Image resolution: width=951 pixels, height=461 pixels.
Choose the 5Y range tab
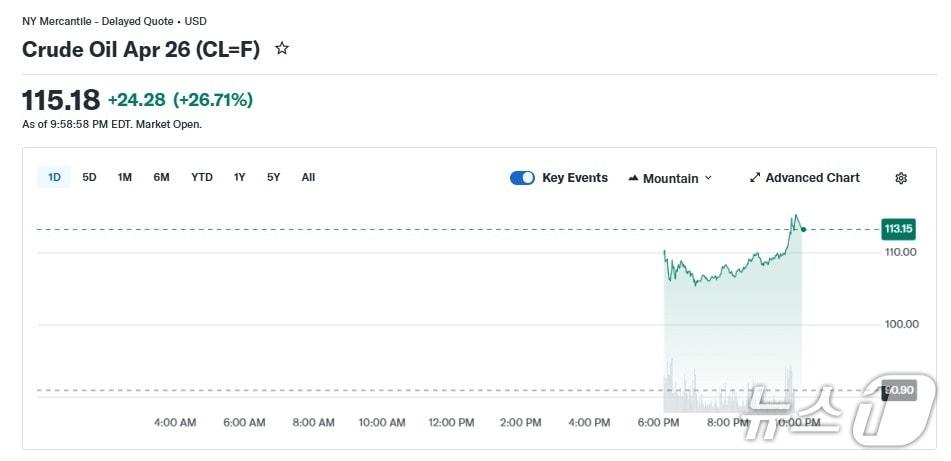pyautogui.click(x=273, y=177)
